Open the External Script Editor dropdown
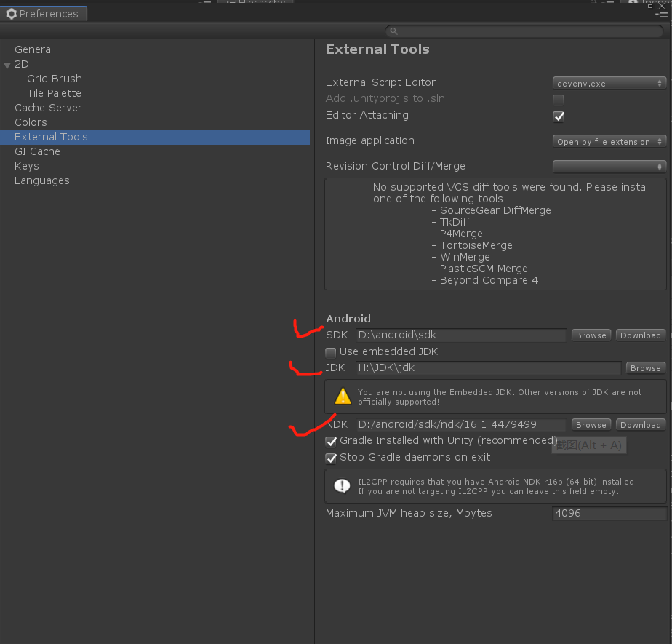 pos(609,82)
